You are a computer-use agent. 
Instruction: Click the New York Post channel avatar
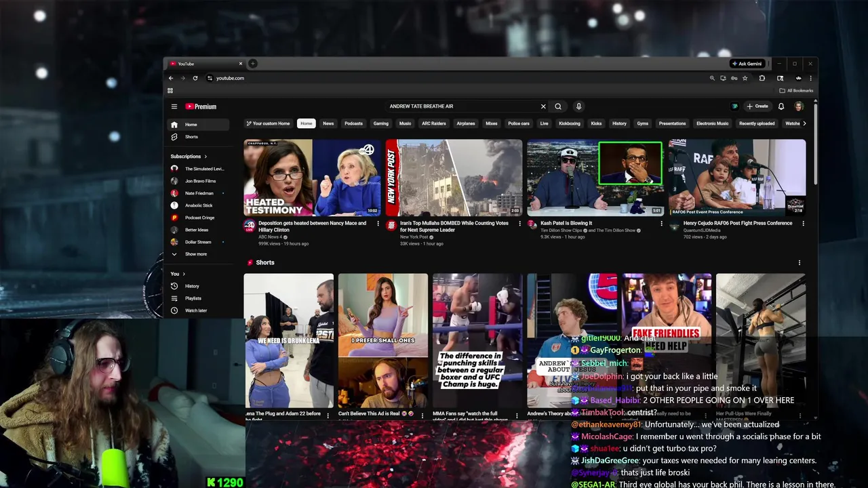pos(391,225)
